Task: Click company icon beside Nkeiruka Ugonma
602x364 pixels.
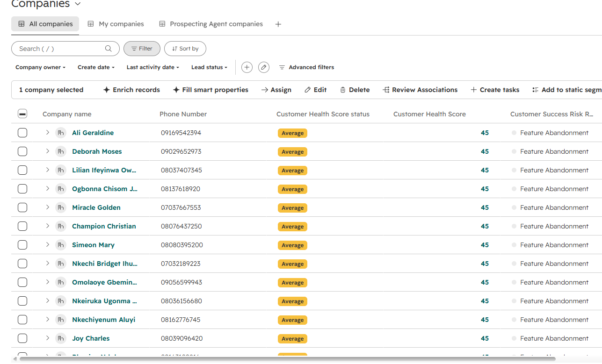Action: click(60, 301)
